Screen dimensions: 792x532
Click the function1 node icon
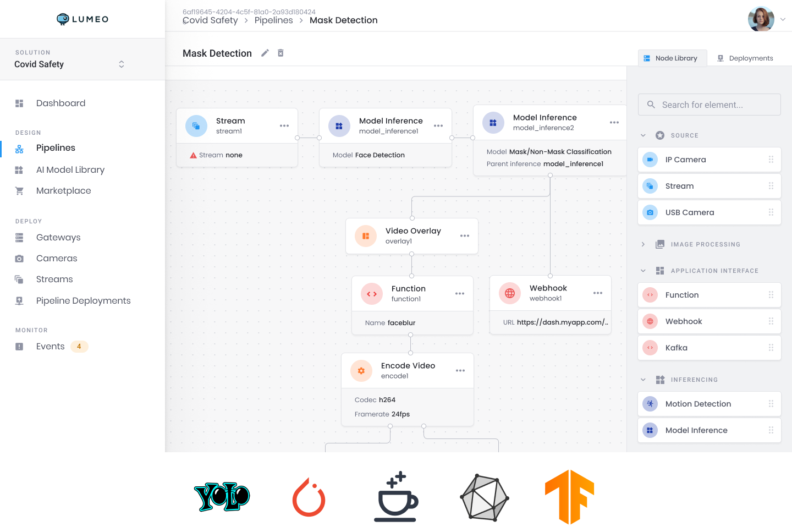coord(372,294)
